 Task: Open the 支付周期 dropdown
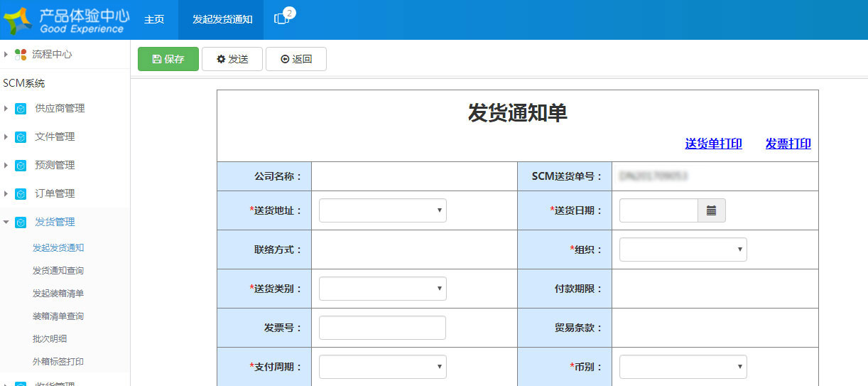pos(383,367)
